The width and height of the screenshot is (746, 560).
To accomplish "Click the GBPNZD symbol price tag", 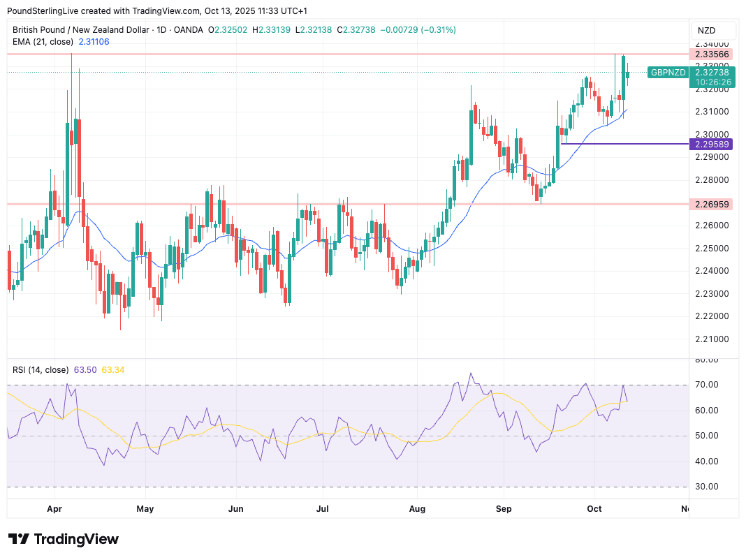I will pyautogui.click(x=667, y=72).
